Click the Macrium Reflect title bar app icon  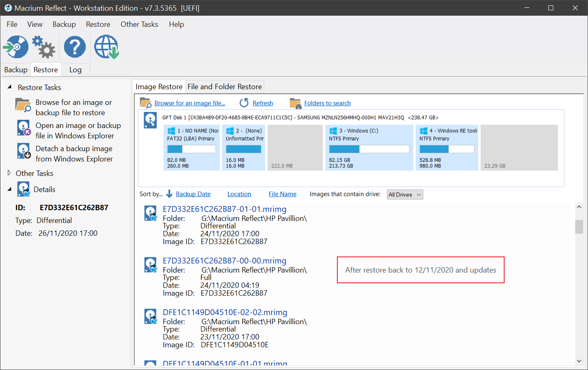click(x=8, y=8)
